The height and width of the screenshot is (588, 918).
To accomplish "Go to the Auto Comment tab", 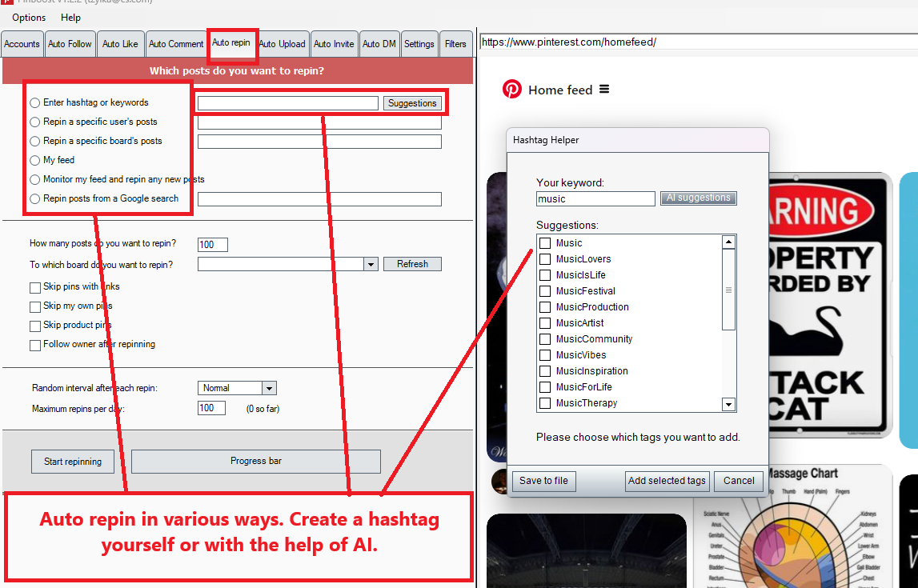I will 175,44.
